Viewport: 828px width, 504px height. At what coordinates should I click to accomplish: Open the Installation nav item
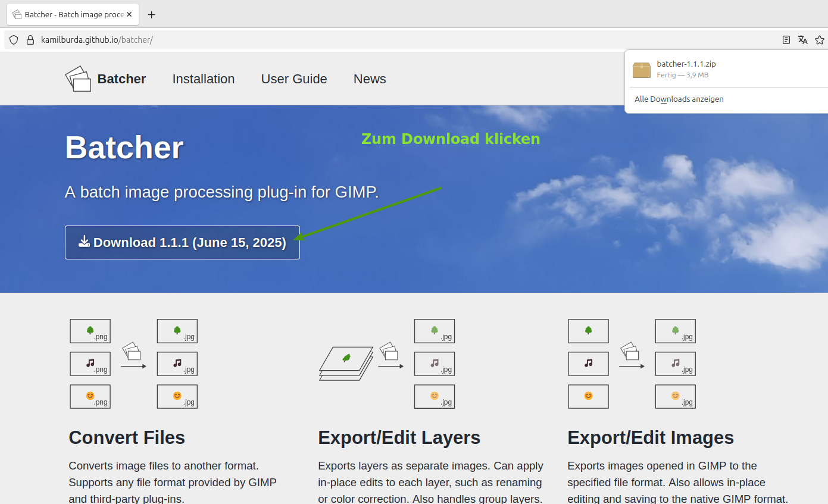(x=204, y=79)
